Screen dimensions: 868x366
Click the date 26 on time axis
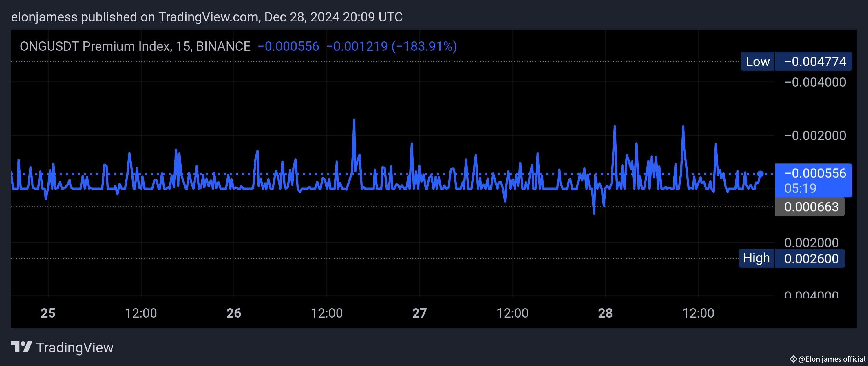(233, 313)
